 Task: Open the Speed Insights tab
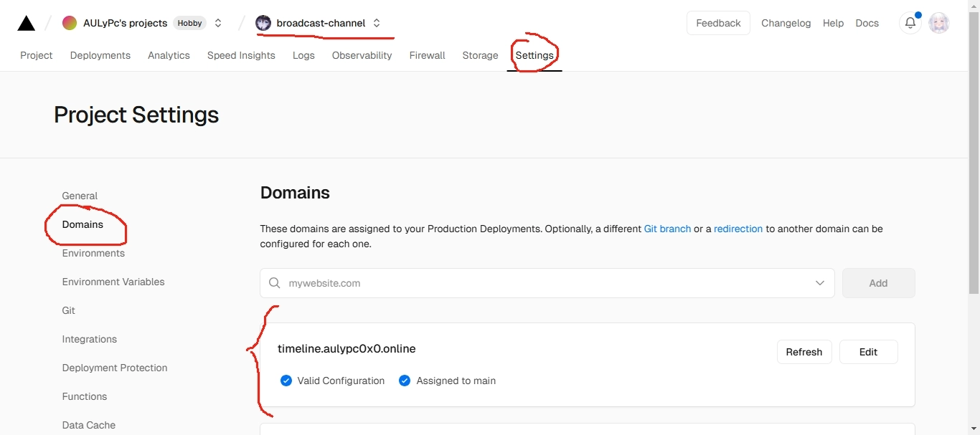pyautogui.click(x=241, y=55)
